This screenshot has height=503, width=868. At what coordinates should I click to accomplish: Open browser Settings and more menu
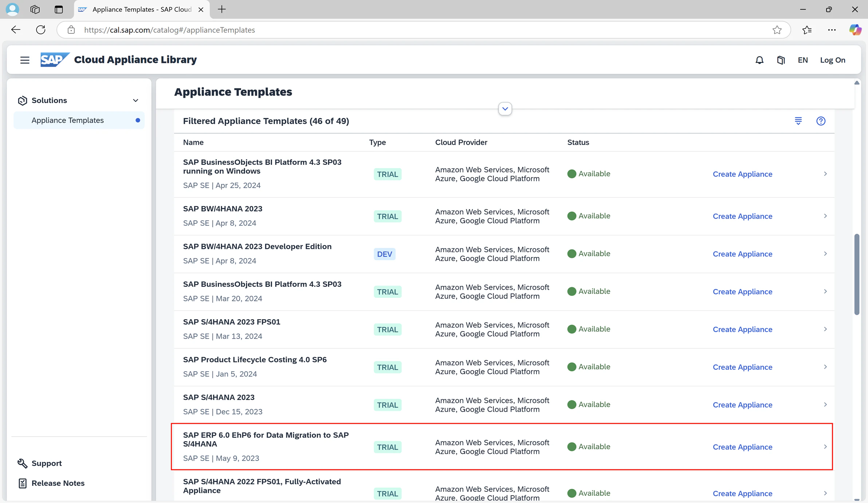(x=832, y=30)
